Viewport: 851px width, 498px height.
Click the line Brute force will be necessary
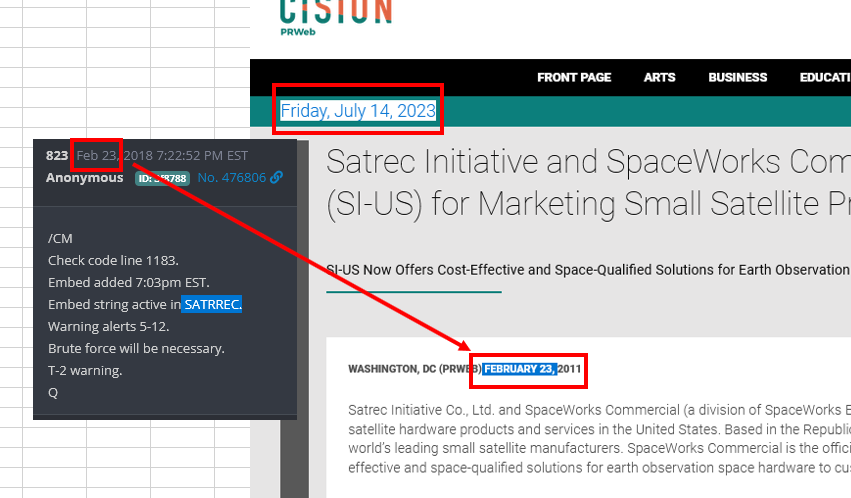coord(136,348)
